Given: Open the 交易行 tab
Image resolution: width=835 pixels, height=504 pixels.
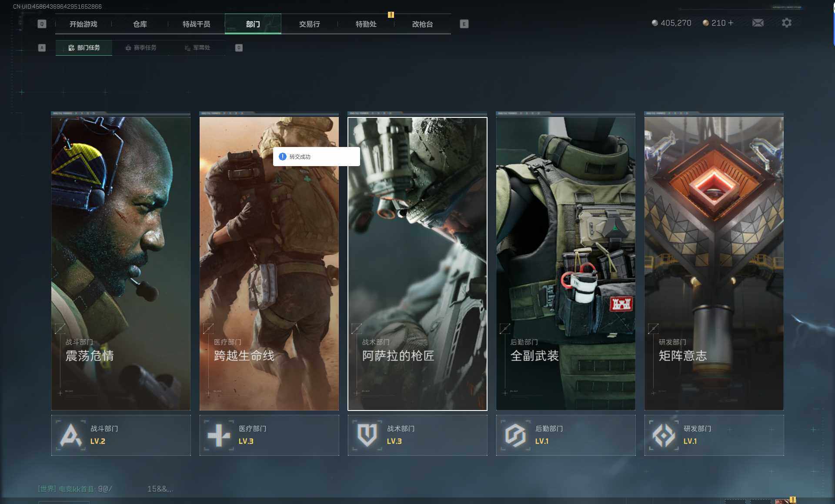Looking at the screenshot, I should [309, 24].
